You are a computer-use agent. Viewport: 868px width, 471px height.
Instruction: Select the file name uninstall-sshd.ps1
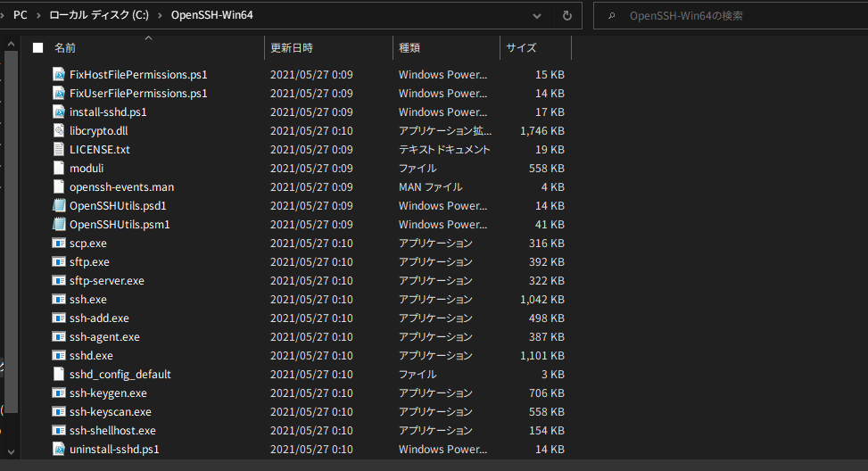(x=114, y=450)
